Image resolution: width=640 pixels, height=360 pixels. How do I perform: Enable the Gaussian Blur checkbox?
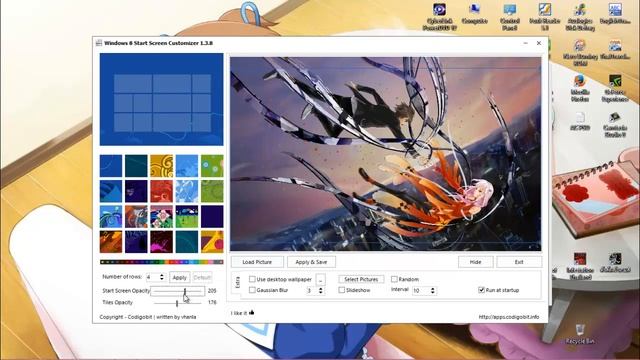coord(252,290)
